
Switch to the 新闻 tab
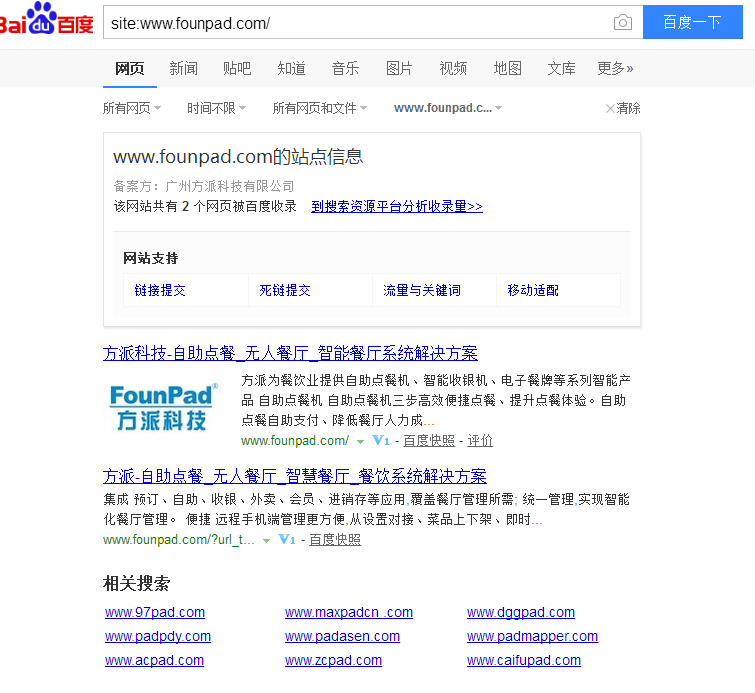point(183,68)
